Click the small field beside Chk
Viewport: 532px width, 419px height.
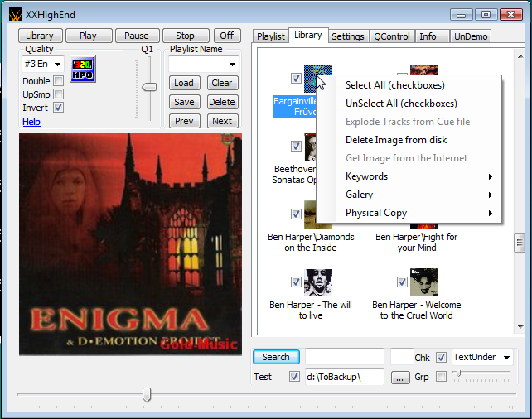[x=402, y=357]
